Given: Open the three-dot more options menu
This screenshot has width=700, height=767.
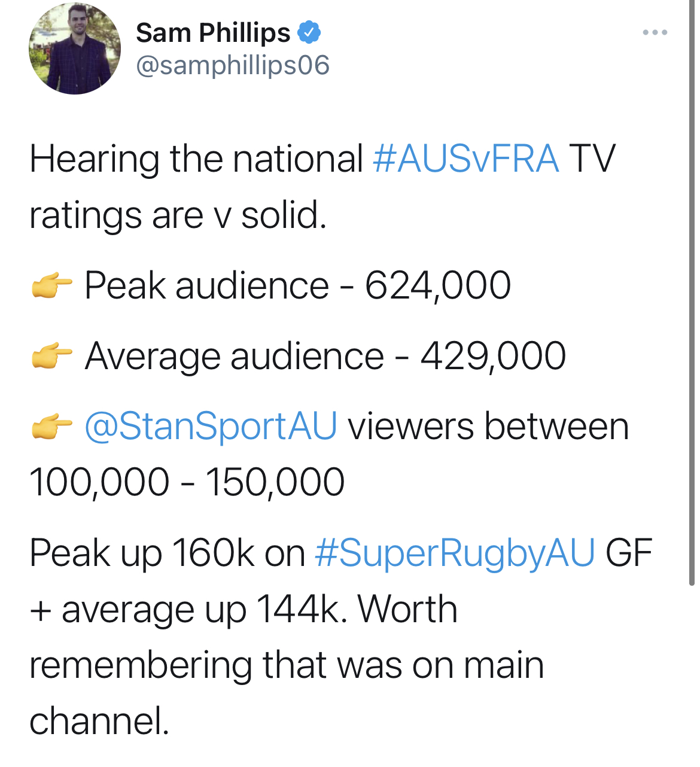Looking at the screenshot, I should pos(655,32).
